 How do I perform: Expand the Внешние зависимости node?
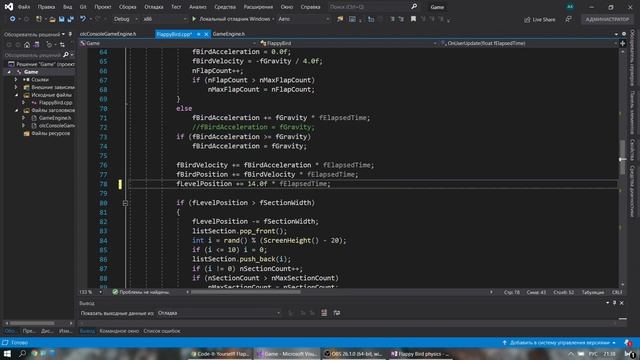pos(16,87)
